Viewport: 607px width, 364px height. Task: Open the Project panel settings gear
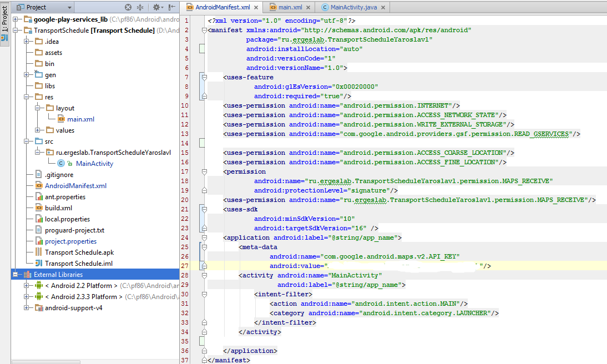(x=156, y=7)
